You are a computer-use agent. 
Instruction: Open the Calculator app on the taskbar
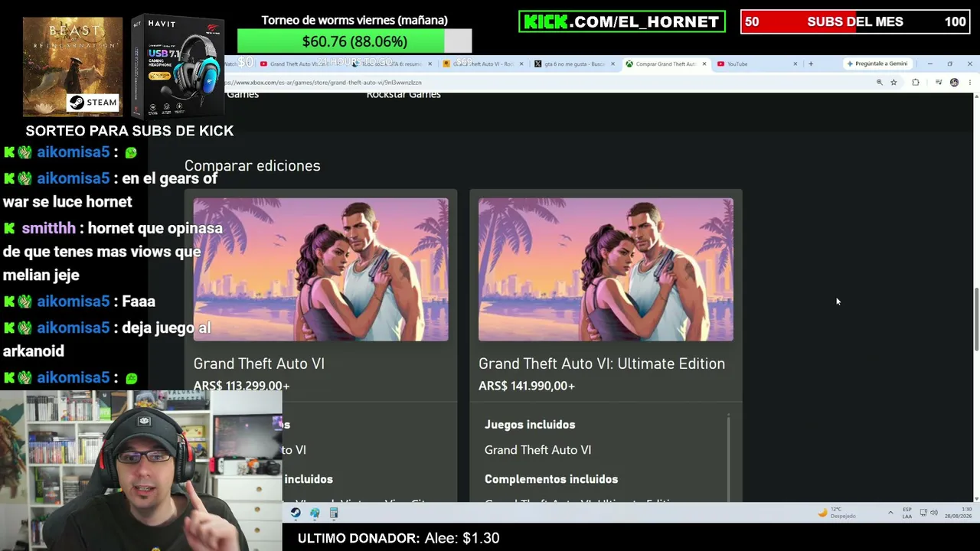coord(334,513)
